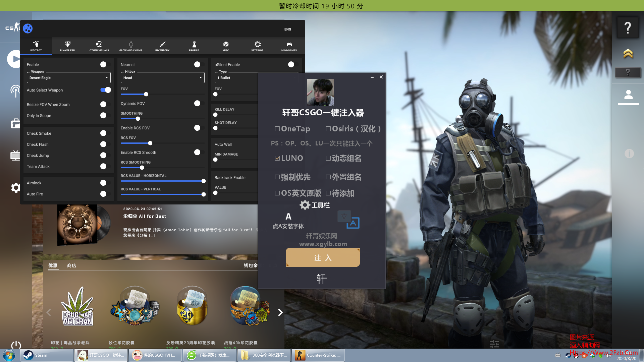Open CS:GO help question mark icon

pyautogui.click(x=628, y=27)
